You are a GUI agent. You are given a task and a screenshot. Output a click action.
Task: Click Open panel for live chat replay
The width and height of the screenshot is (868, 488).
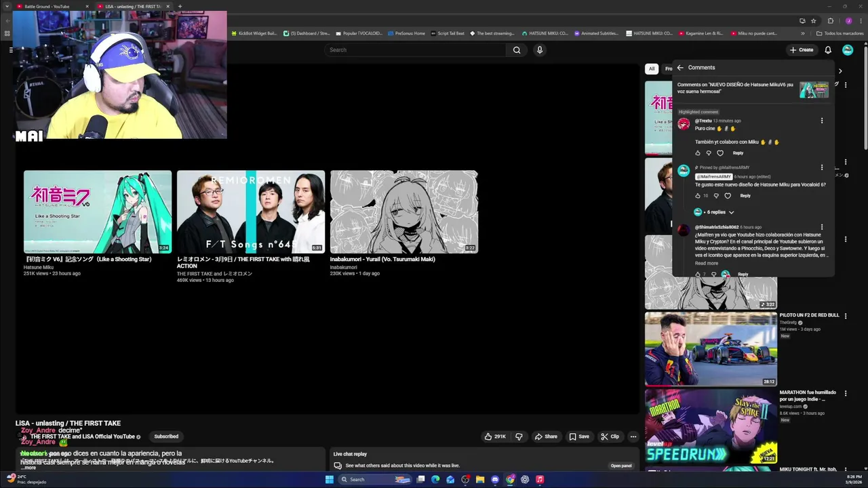(x=621, y=466)
